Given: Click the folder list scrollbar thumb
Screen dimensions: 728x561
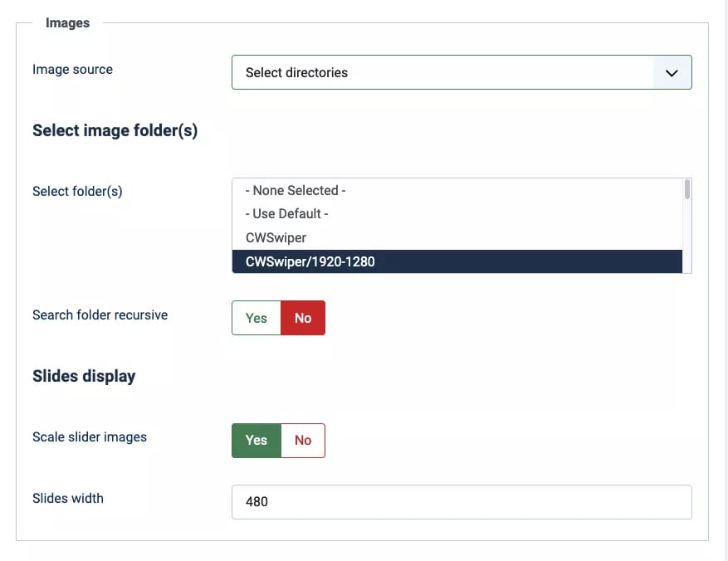Looking at the screenshot, I should click(x=686, y=190).
